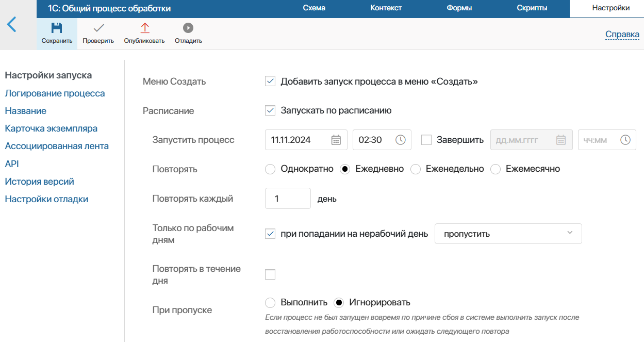Open calendar picker for end date
The image size is (644, 342).
[x=561, y=140]
